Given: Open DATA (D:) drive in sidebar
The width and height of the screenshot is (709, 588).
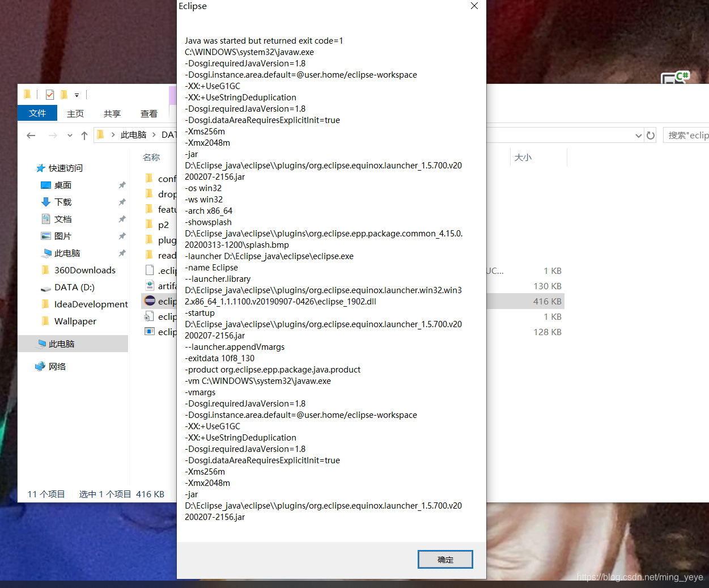Looking at the screenshot, I should 74,287.
